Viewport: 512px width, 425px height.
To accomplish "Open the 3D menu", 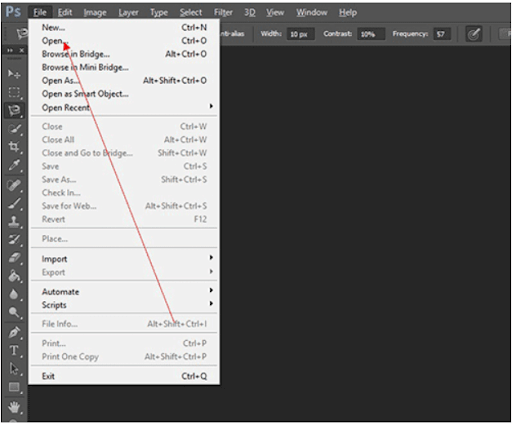I will coord(250,13).
